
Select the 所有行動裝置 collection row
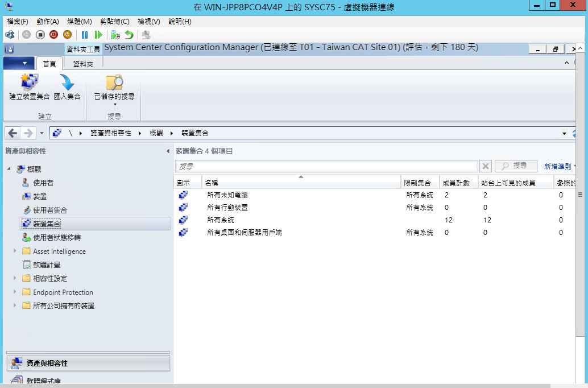(x=374, y=208)
